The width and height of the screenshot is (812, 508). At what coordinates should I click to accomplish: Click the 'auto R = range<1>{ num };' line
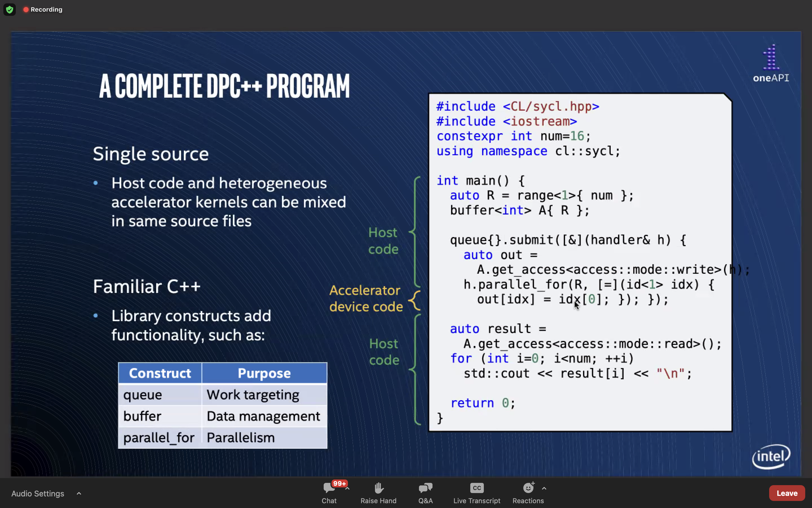pos(542,196)
